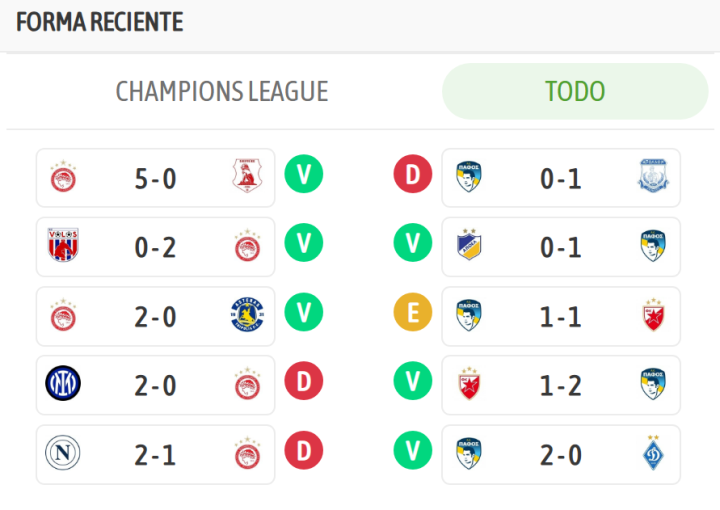
Task: Open the 0-2 Volos match score
Action: (155, 247)
